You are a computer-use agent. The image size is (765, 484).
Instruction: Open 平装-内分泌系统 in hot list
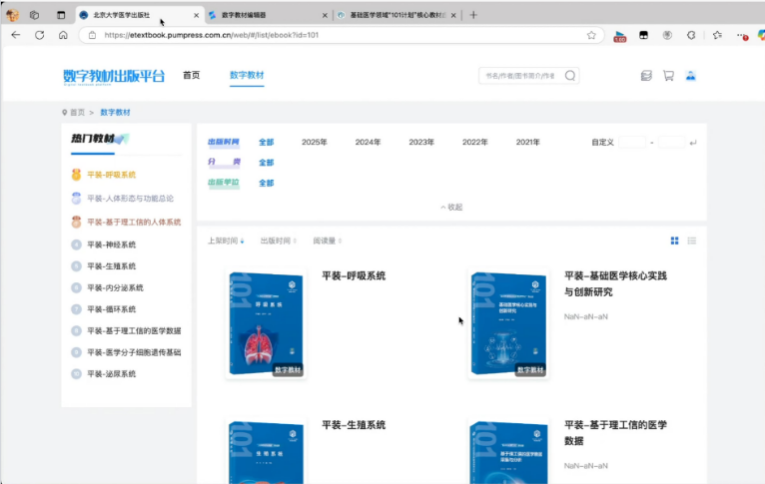coord(115,287)
